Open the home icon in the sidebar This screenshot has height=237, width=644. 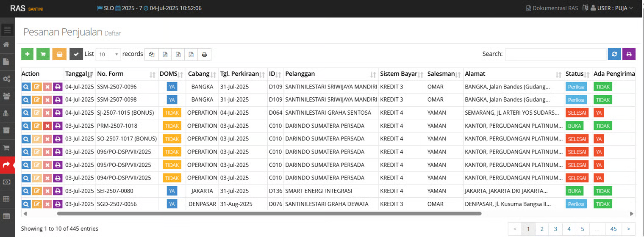click(x=6, y=45)
